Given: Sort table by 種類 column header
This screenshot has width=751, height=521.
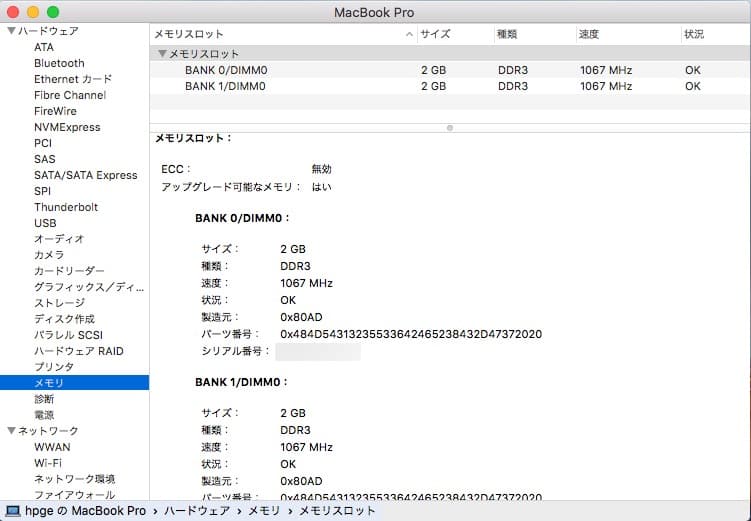Looking at the screenshot, I should point(507,34).
